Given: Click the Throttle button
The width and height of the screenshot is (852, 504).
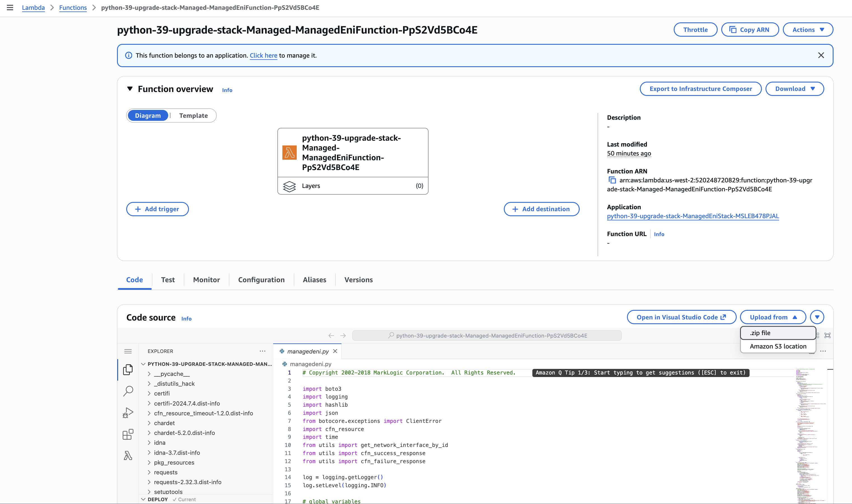Looking at the screenshot, I should [695, 30].
